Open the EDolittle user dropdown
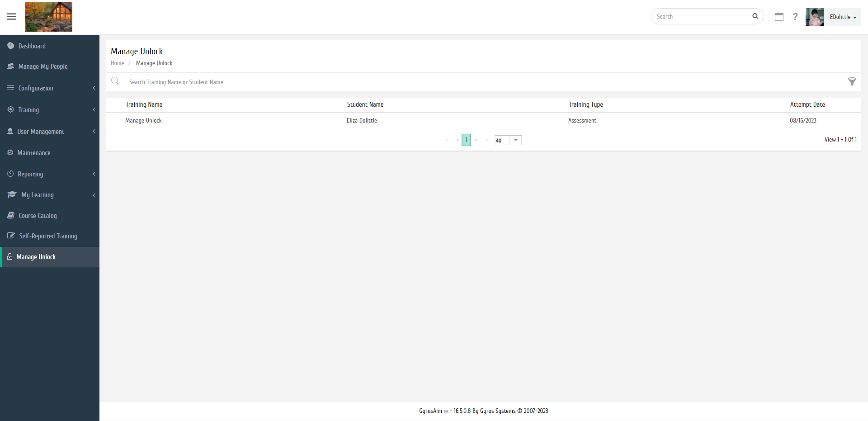868x421 pixels. pos(843,17)
